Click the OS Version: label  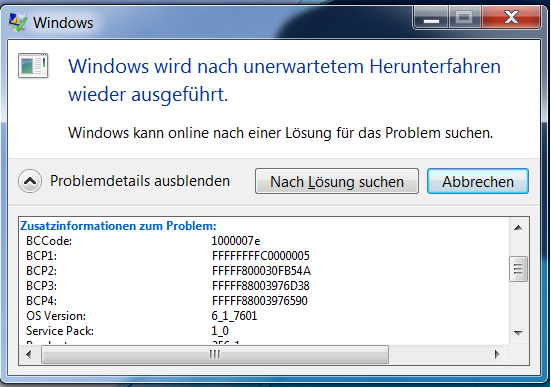click(x=56, y=316)
